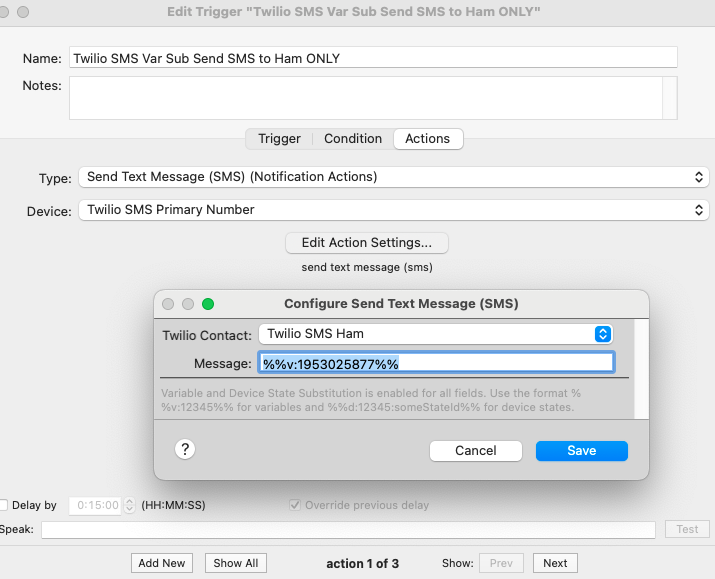The height and width of the screenshot is (579, 715).
Task: Click Edit Action Settings button
Action: pyautogui.click(x=367, y=243)
